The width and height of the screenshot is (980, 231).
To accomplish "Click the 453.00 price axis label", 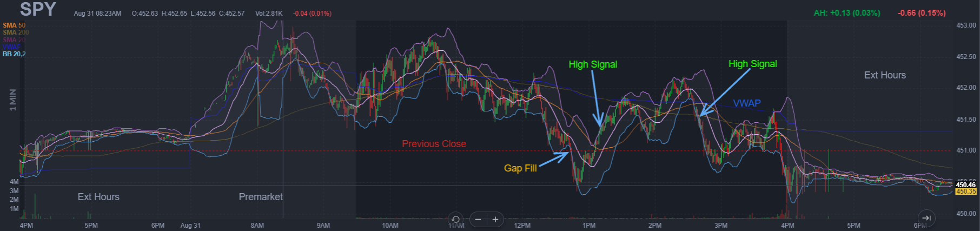I will point(966,25).
